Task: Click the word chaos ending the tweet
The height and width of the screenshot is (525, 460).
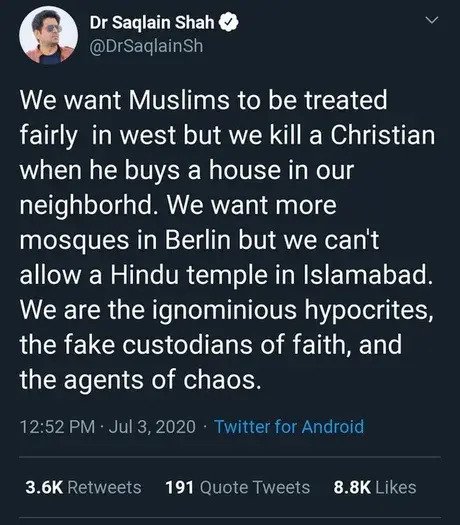Action: click(x=222, y=380)
